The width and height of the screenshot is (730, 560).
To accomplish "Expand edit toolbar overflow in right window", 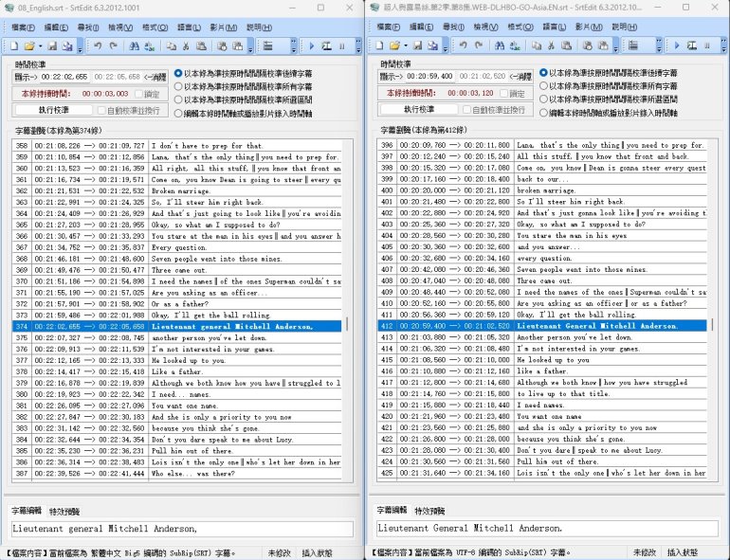I will coord(616,46).
